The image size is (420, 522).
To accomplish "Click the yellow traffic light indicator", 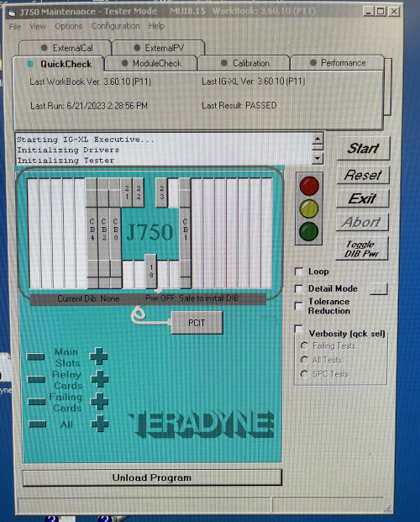I will pos(309,208).
